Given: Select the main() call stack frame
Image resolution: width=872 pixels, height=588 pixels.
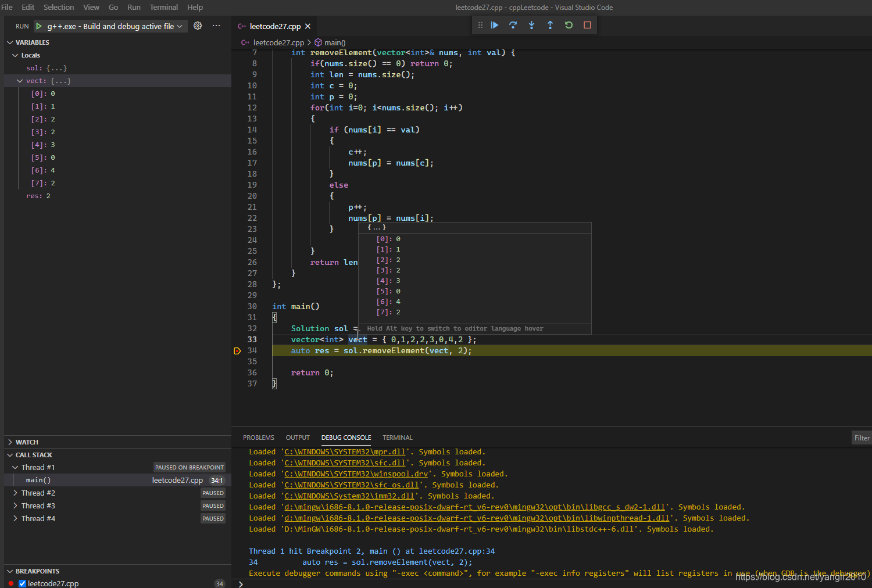Looking at the screenshot, I should point(38,480).
